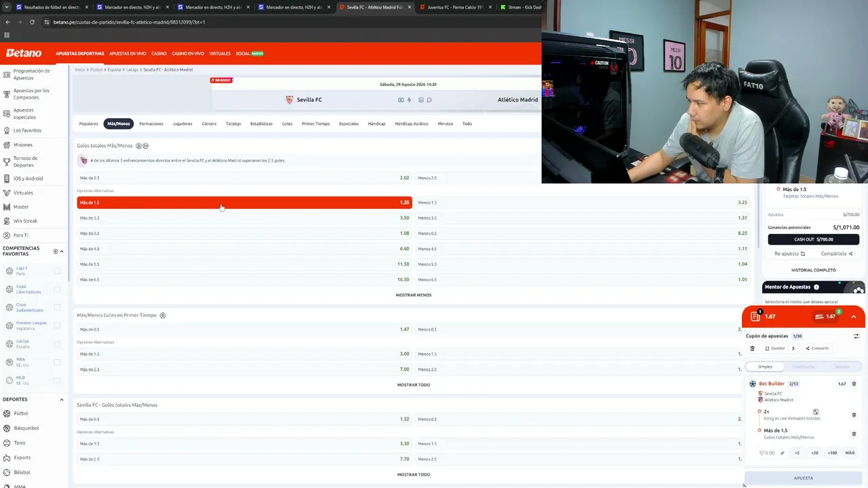Open the Básquetbol sport icon in sidebar
This screenshot has height=488, width=868.
[x=7, y=428]
